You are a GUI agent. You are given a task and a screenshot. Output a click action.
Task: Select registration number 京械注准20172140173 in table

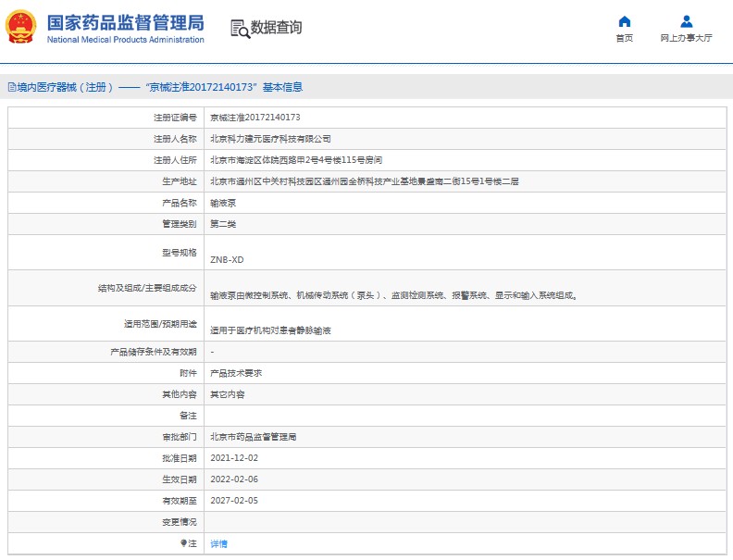pos(255,118)
